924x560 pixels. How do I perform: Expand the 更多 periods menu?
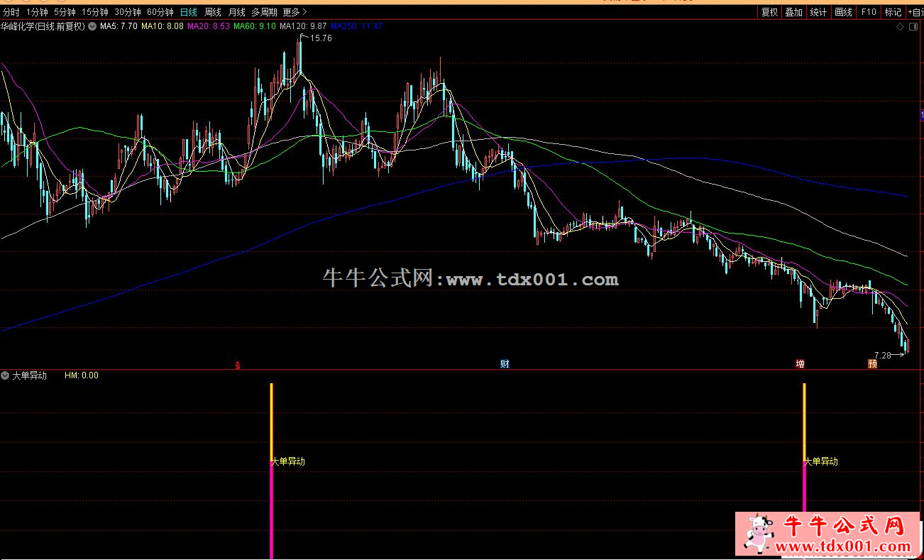click(x=295, y=12)
